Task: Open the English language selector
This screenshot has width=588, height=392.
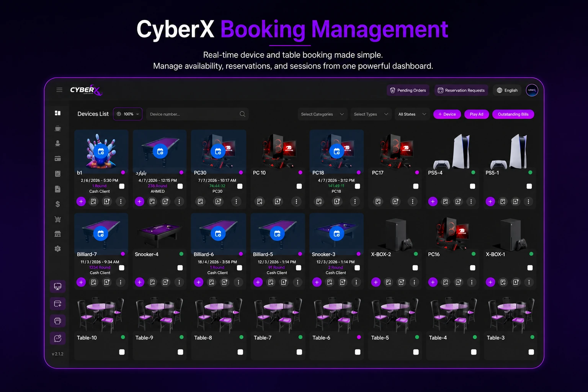Action: 507,90
